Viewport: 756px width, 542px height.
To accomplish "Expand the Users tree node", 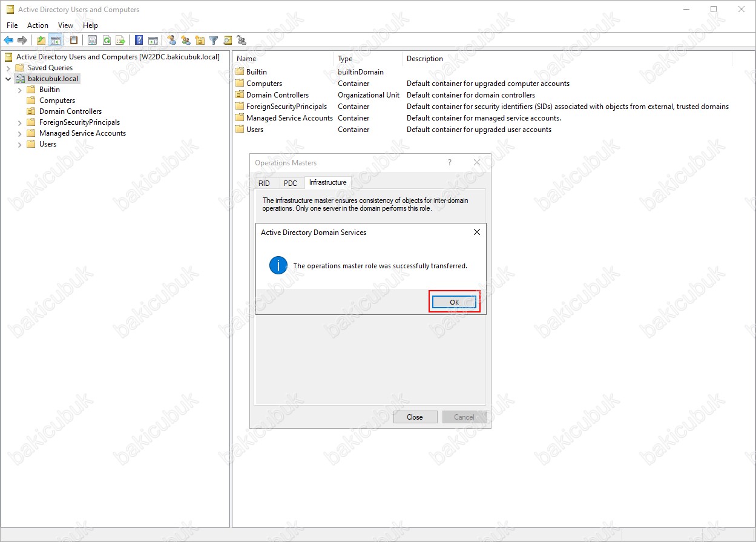I will tap(19, 144).
